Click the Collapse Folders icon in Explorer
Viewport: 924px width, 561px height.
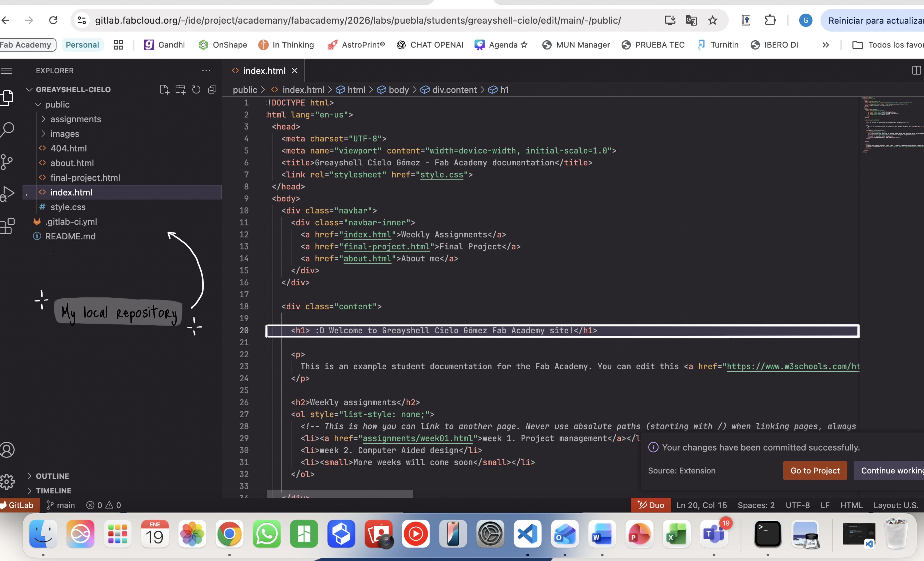tap(212, 89)
